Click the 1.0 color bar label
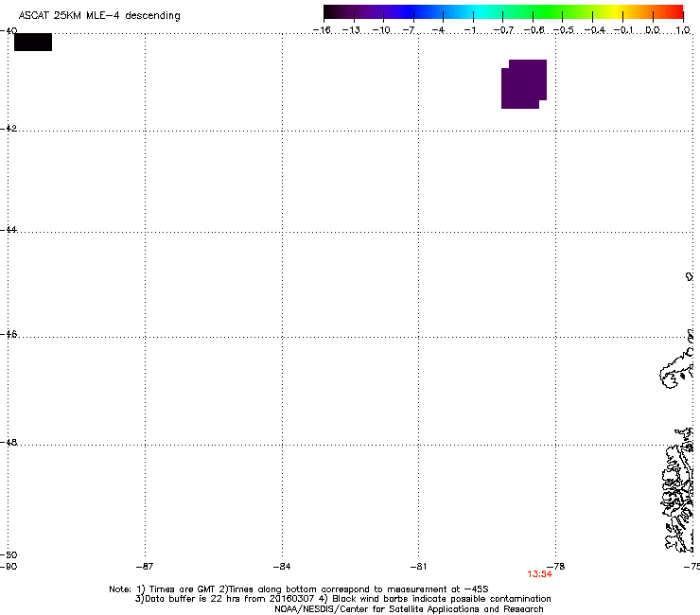The image size is (700, 615). pos(683,30)
